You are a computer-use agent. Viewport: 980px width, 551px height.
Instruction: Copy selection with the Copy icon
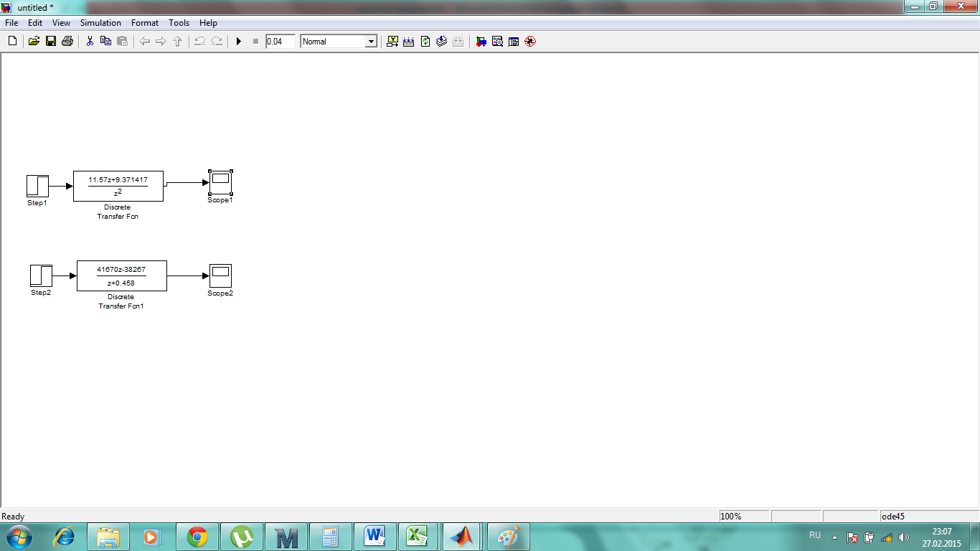[x=105, y=42]
